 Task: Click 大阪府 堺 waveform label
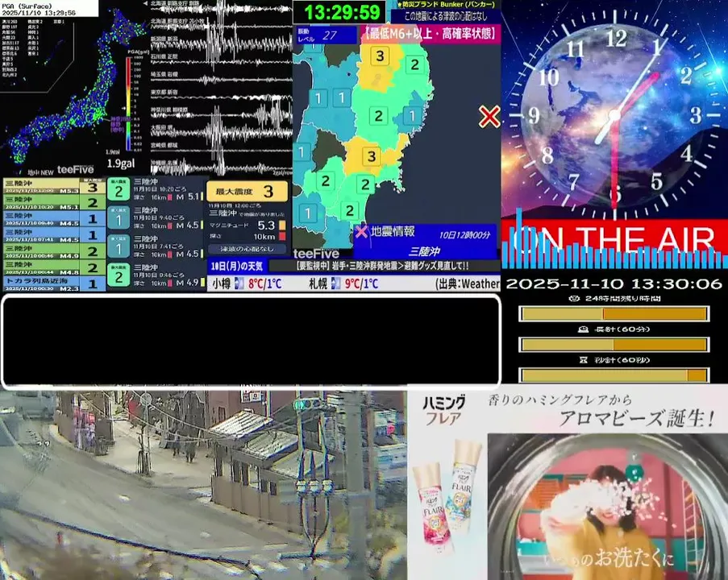pyautogui.click(x=161, y=127)
